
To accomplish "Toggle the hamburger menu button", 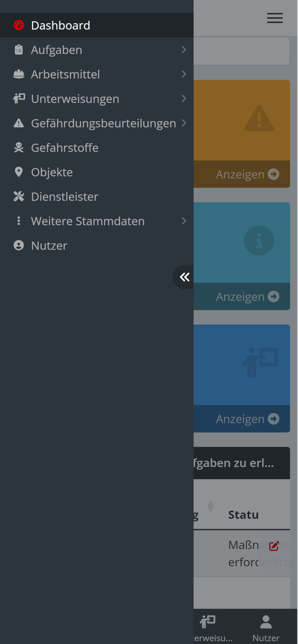I will [x=275, y=18].
